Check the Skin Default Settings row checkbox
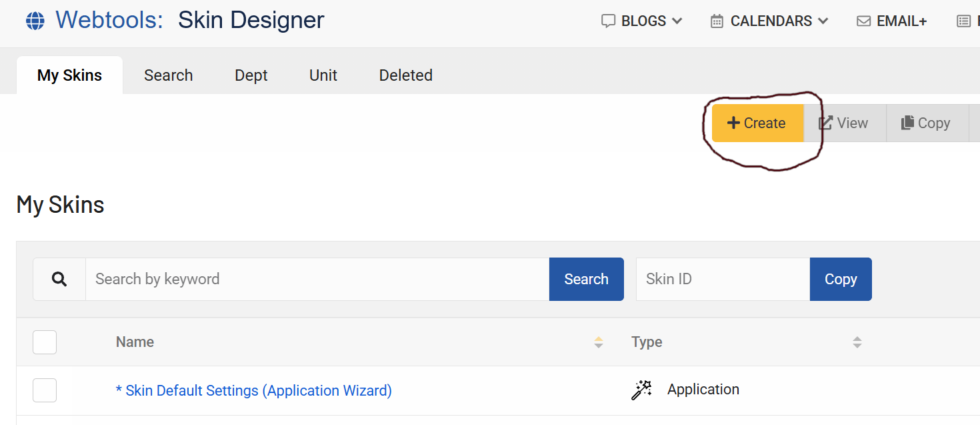This screenshot has width=980, height=425. click(45, 390)
